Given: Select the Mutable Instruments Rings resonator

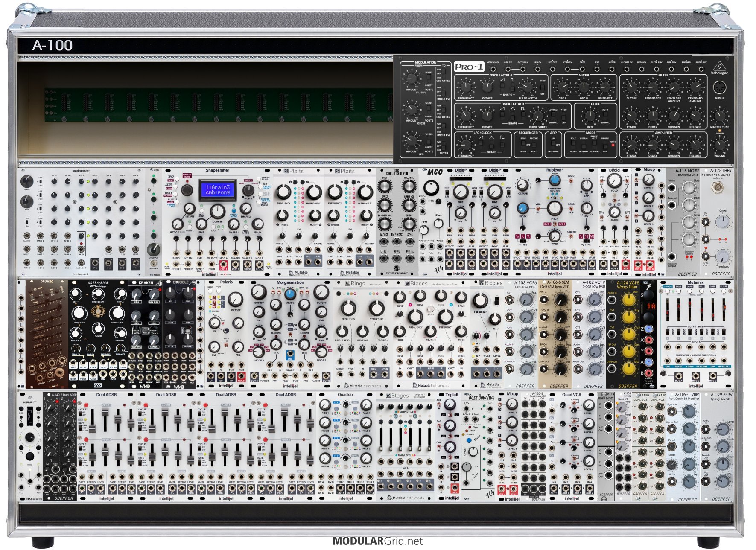Looking at the screenshot, I should click(x=363, y=334).
